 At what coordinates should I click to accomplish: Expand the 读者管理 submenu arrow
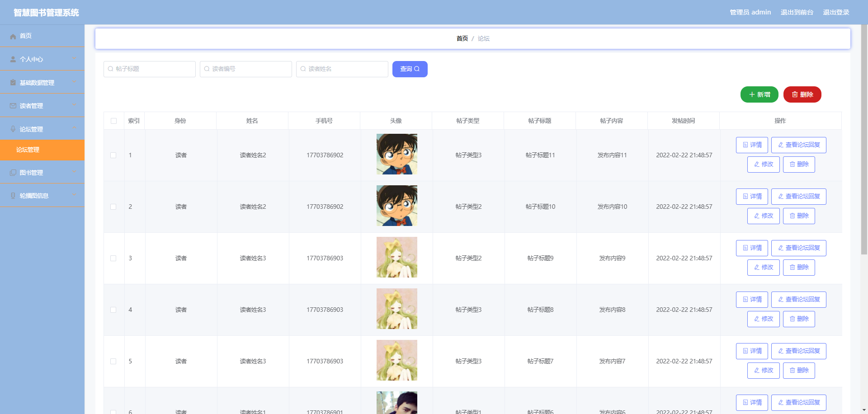(74, 105)
